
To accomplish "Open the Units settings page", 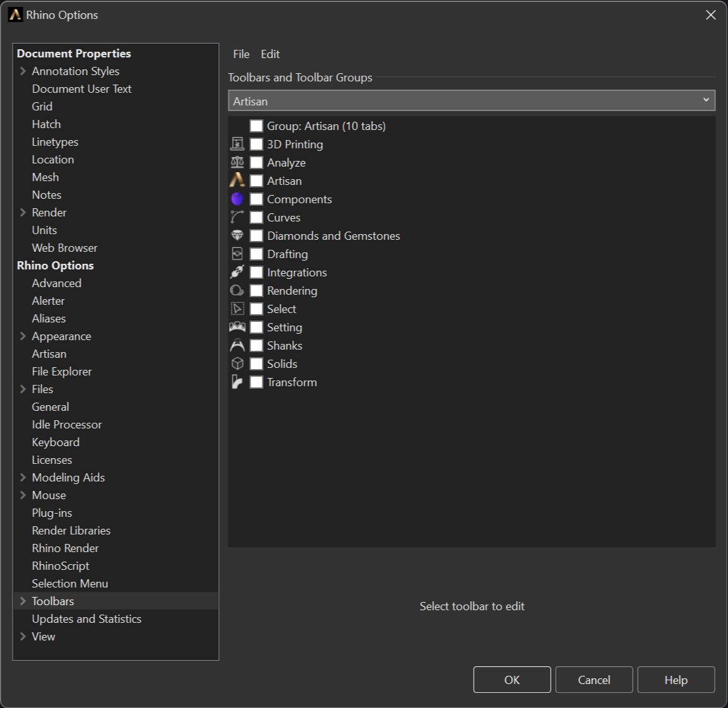I will (x=45, y=230).
